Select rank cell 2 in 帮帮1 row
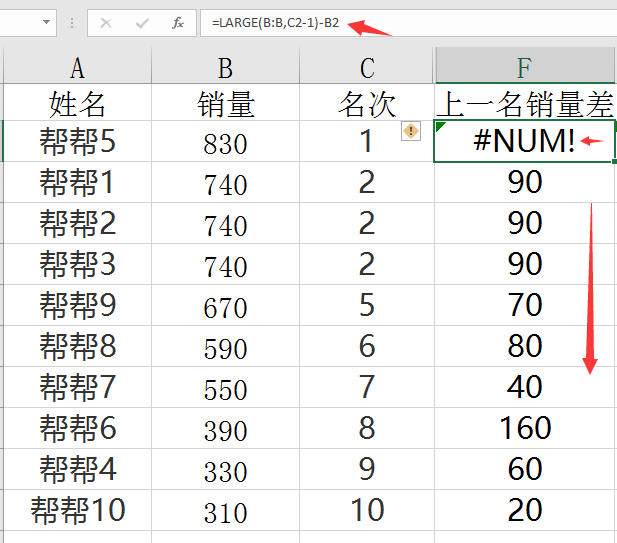Viewport: 617px width, 543px height. click(x=367, y=182)
